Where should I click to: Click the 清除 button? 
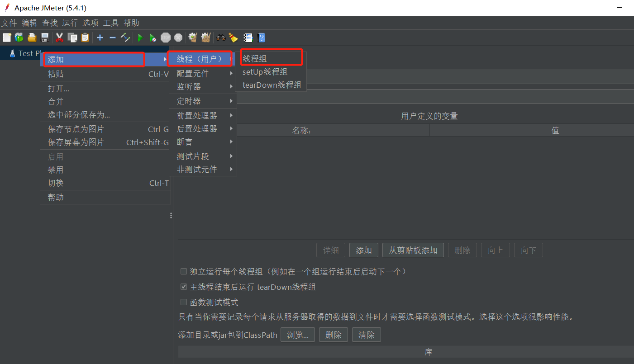[367, 335]
